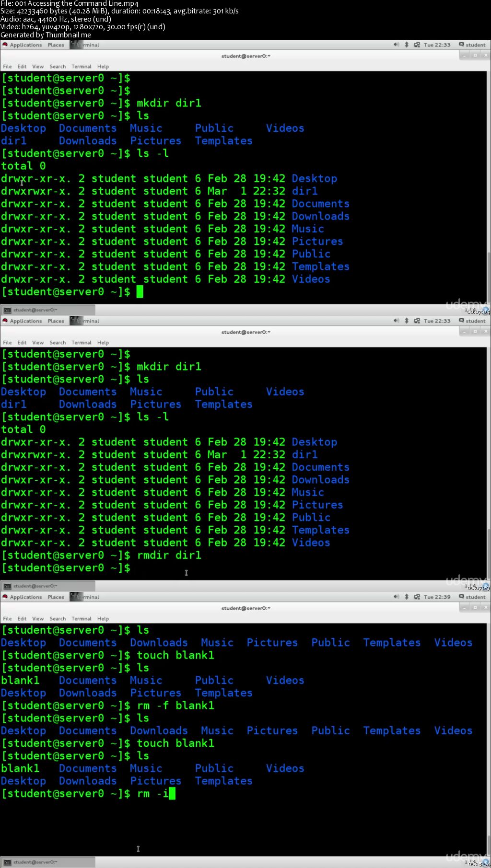
Task: Open Help menu in the top frame terminal
Action: 103,67
